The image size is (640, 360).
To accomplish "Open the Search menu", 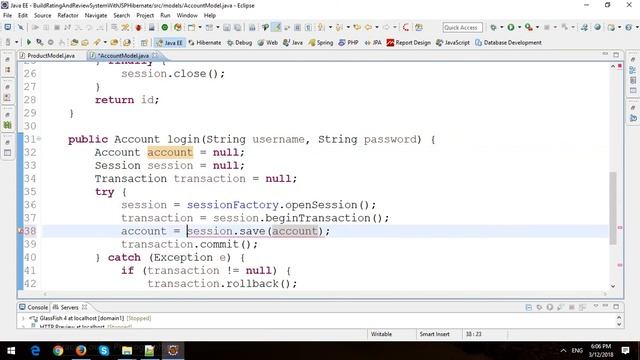I will [x=122, y=16].
